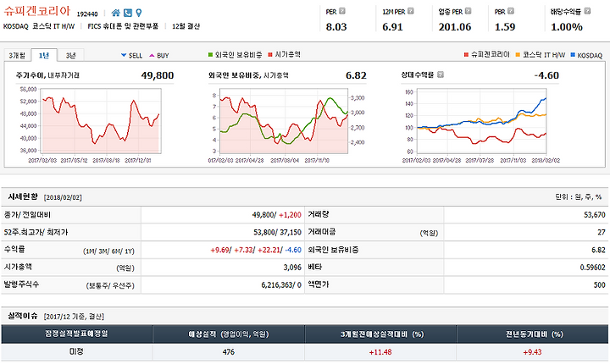Click the foreign ownership chart value 6.82
The width and height of the screenshot is (610, 364).
pyautogui.click(x=356, y=75)
